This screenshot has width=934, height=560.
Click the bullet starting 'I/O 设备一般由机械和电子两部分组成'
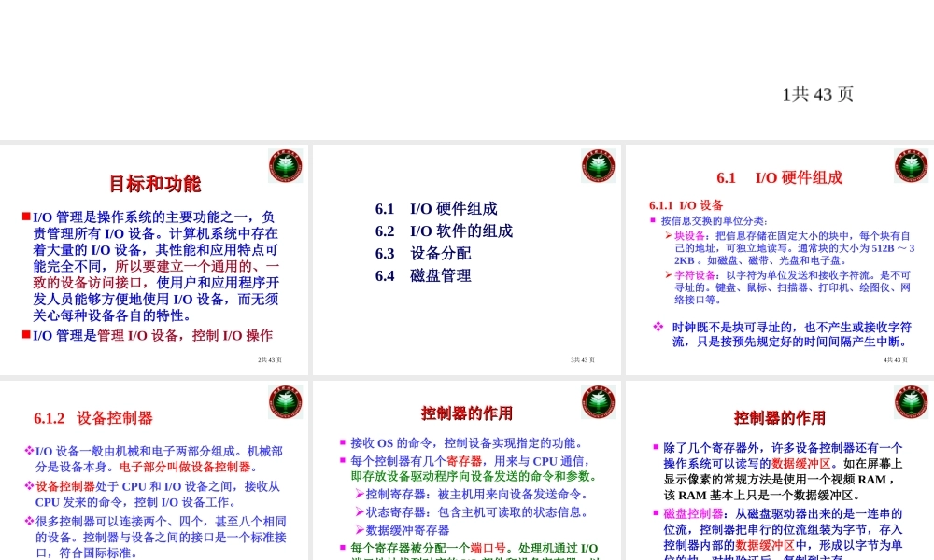coord(159,459)
